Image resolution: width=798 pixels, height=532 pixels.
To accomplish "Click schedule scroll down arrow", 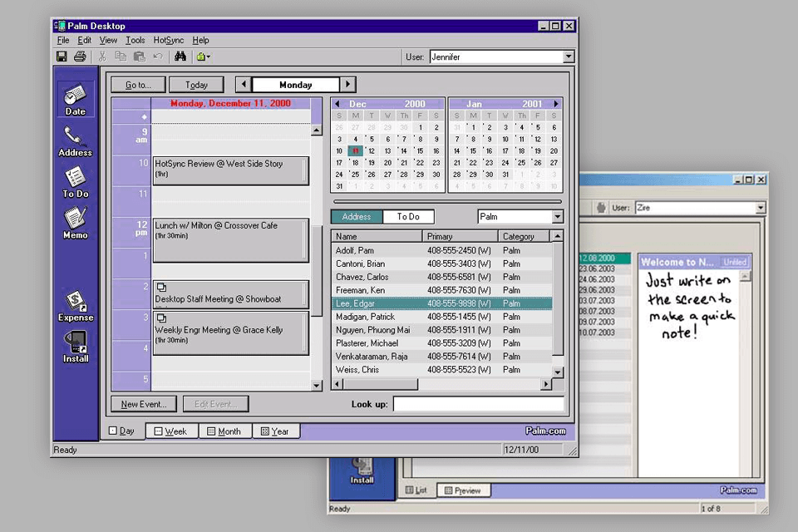I will (x=317, y=386).
